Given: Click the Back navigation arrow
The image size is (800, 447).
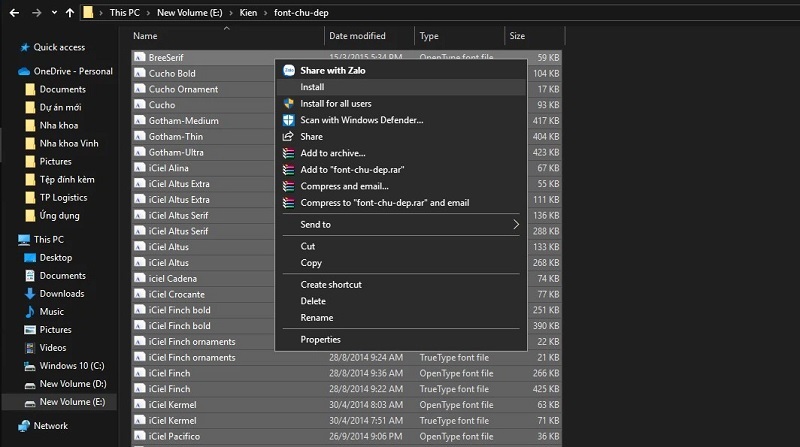Looking at the screenshot, I should 14,13.
